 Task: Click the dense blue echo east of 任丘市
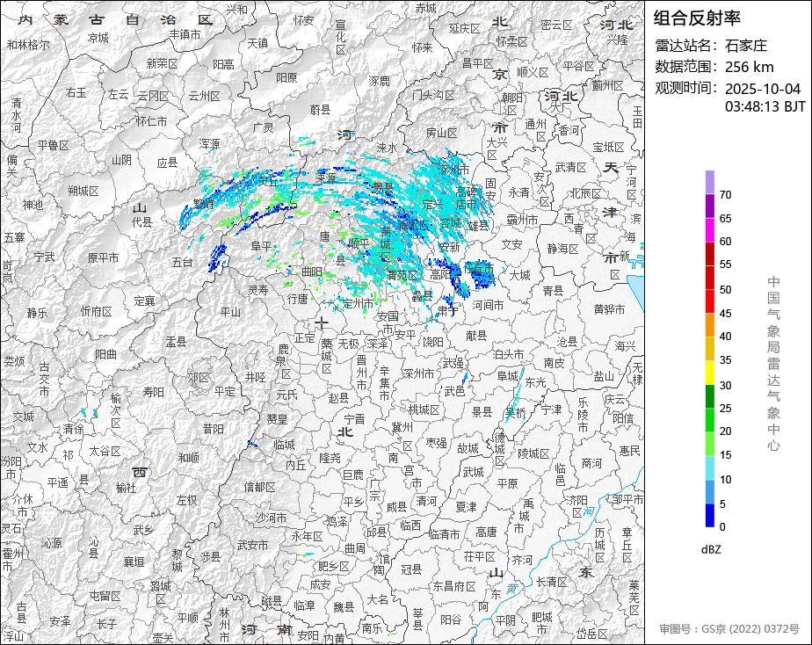click(480, 278)
